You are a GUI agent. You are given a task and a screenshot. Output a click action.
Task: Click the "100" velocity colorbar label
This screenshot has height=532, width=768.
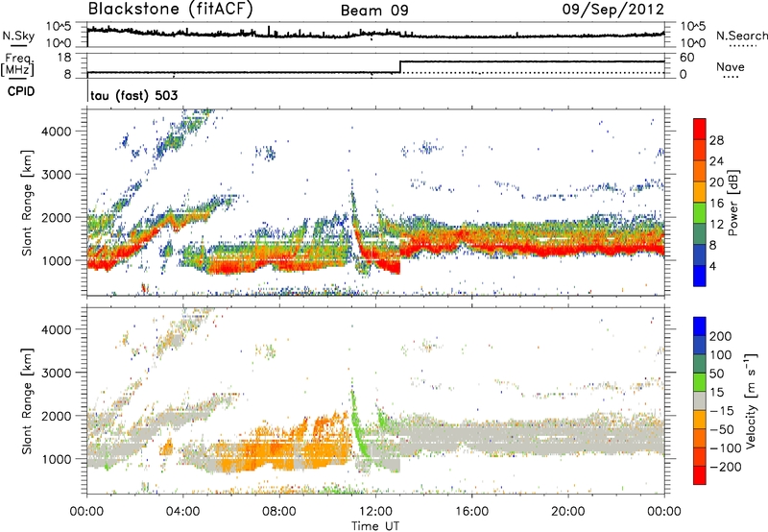click(721, 354)
